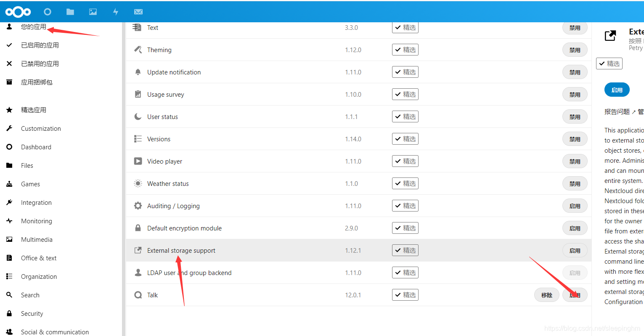Open the 报告问题 (report issue) link

pyautogui.click(x=620, y=111)
